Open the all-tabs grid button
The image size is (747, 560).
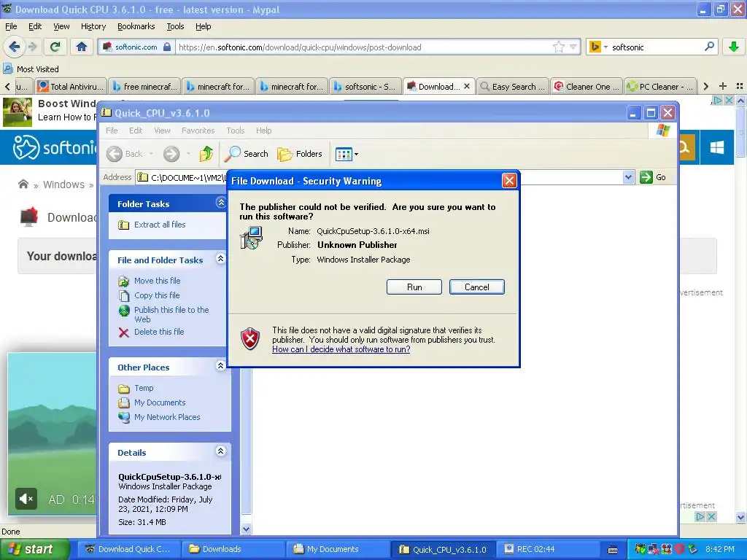click(x=740, y=86)
